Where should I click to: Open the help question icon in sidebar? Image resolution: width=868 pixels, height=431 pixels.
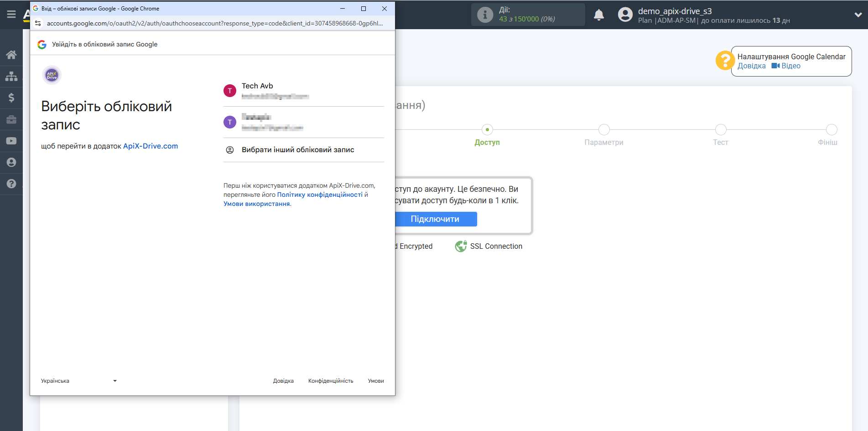[11, 184]
